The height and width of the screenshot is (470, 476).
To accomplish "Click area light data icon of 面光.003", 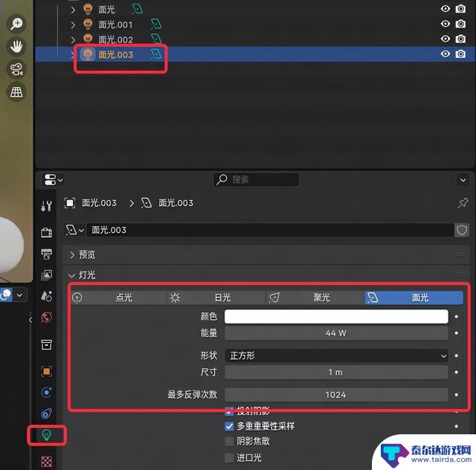I will [156, 54].
